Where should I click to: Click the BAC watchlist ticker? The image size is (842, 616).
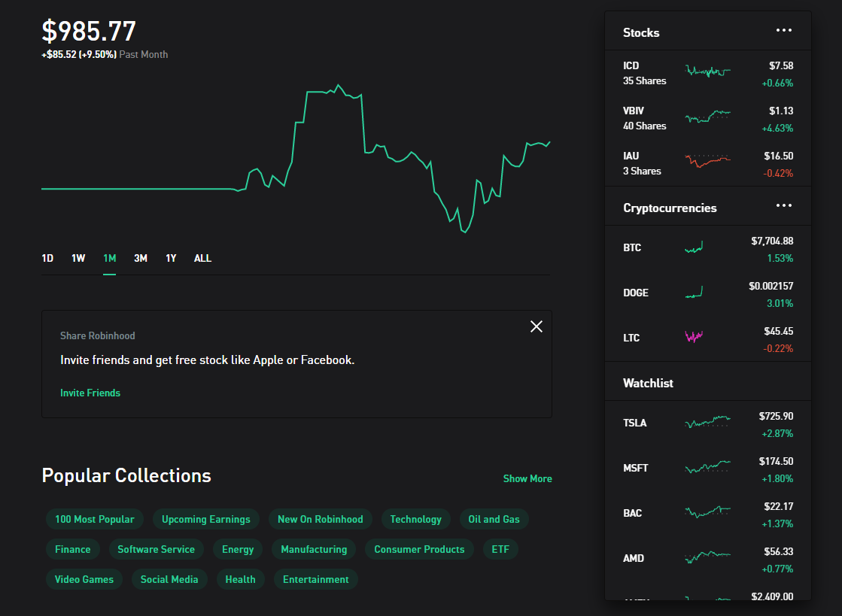click(633, 513)
